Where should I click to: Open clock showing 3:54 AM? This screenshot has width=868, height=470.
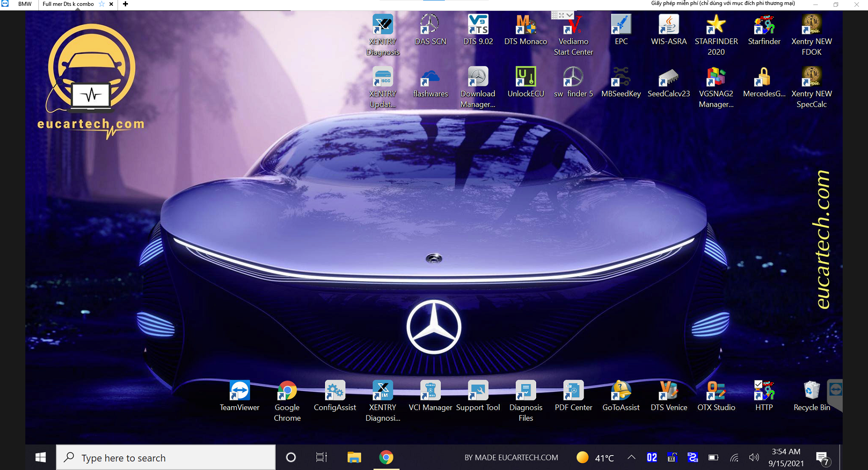[x=786, y=457]
